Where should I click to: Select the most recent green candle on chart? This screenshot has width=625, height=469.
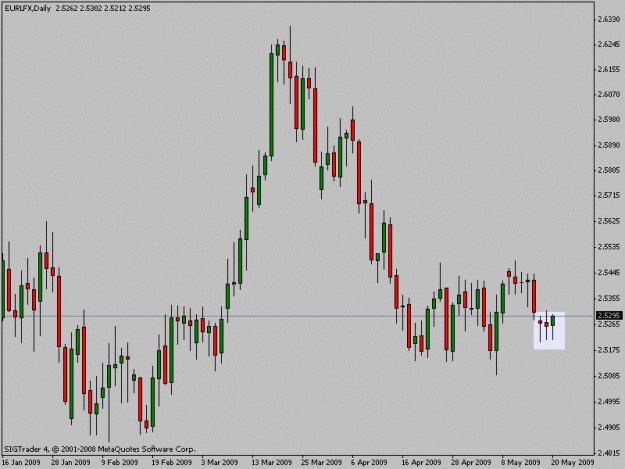coord(553,321)
